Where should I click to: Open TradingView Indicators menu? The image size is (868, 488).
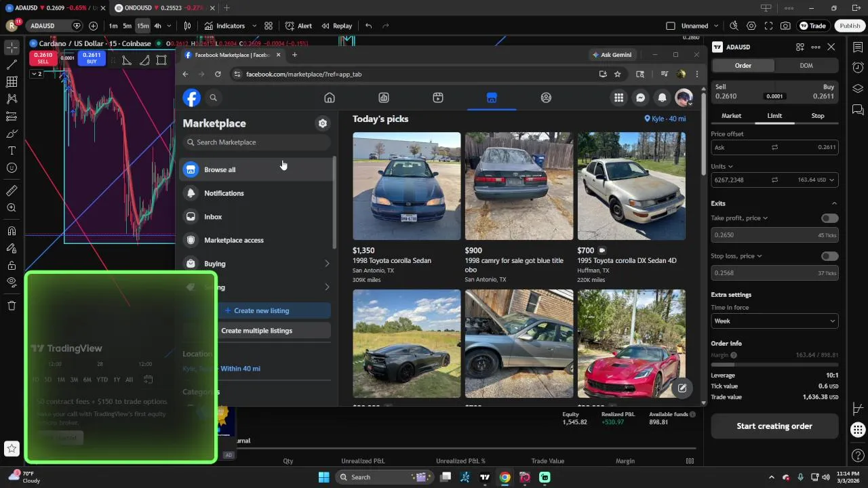224,26
